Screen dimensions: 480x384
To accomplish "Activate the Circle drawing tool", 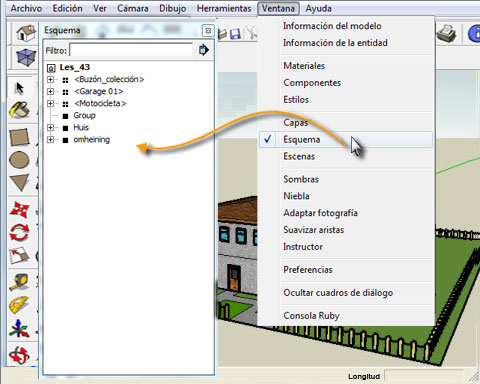I will 19,160.
